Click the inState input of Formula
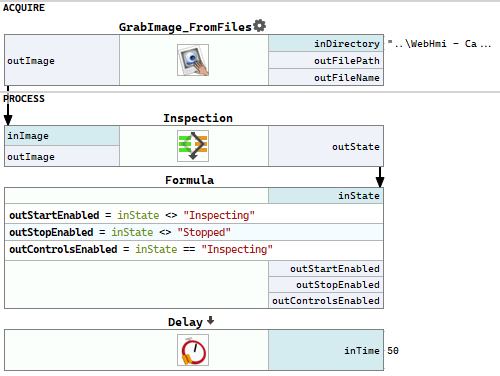This screenshot has height=376, width=500. (326, 196)
